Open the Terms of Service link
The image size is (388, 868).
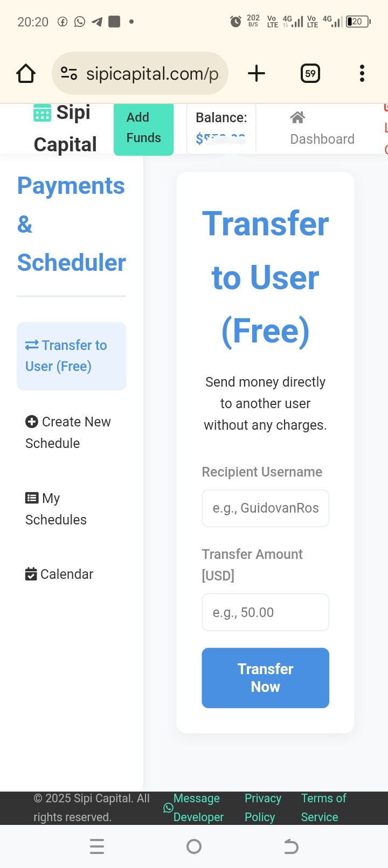(323, 808)
